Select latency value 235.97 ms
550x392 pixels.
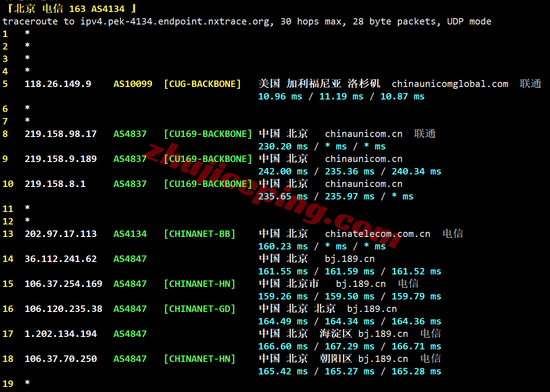pyautogui.click(x=350, y=197)
